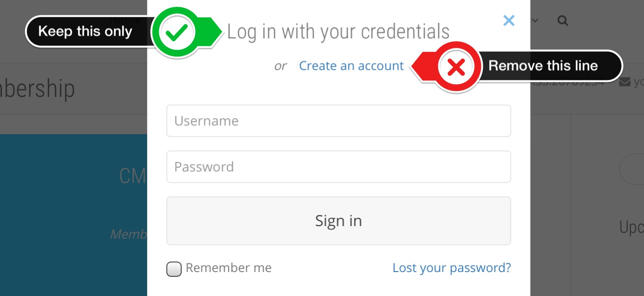This screenshot has width=644, height=296.
Task: Focus the Username input field
Action: point(339,121)
